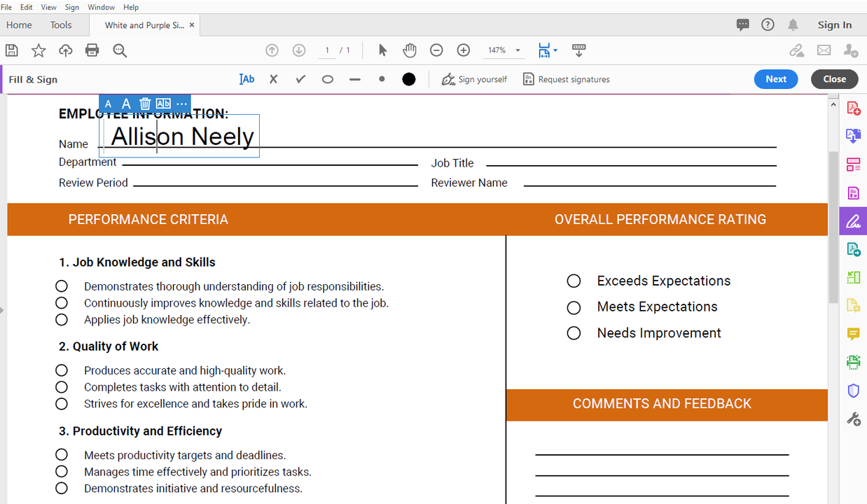This screenshot has width=867, height=504.
Task: Check the circle beside Meets productivity targets
Action: (62, 454)
